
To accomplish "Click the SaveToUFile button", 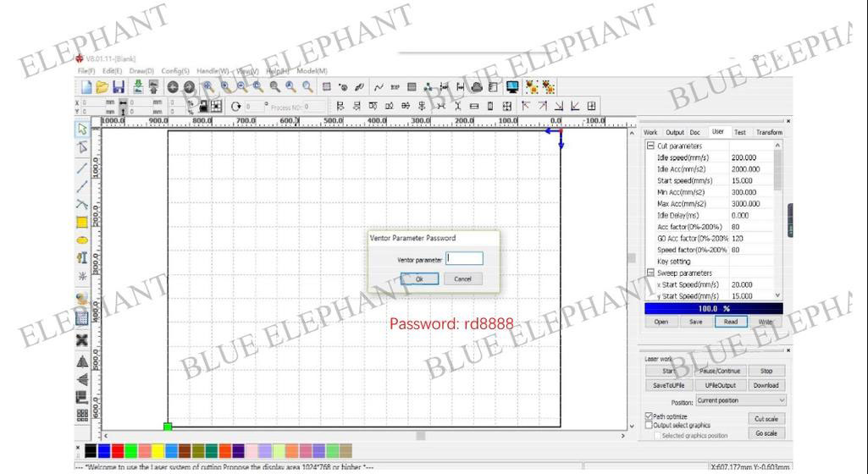I will [669, 385].
